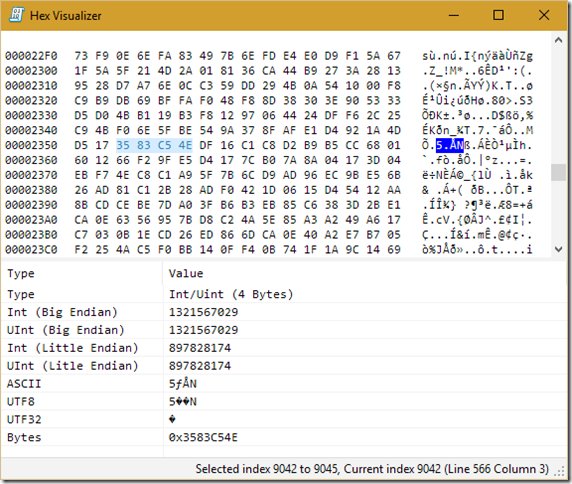Select offset 000023A0 row address
Screen dimensions: 572x484
[x=31, y=220]
